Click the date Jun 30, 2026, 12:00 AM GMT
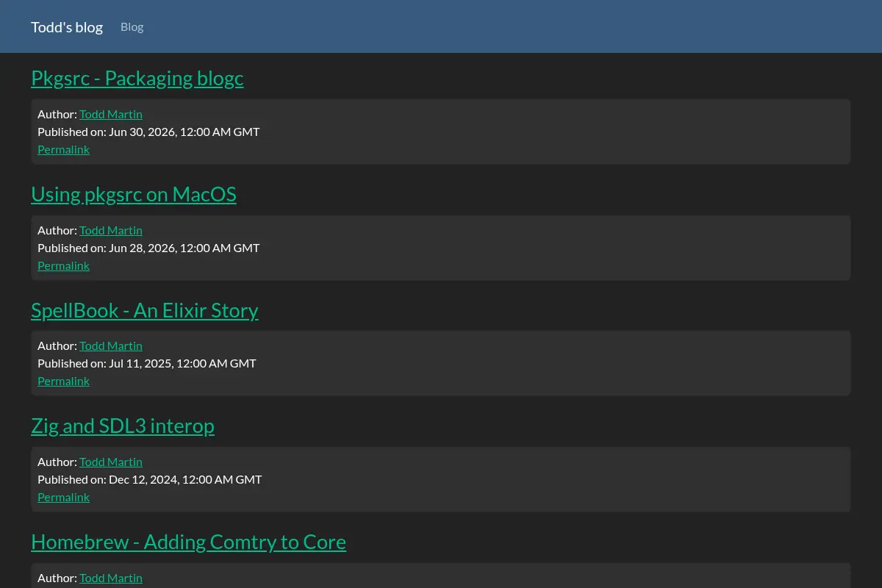Image resolution: width=882 pixels, height=588 pixels. (x=184, y=132)
